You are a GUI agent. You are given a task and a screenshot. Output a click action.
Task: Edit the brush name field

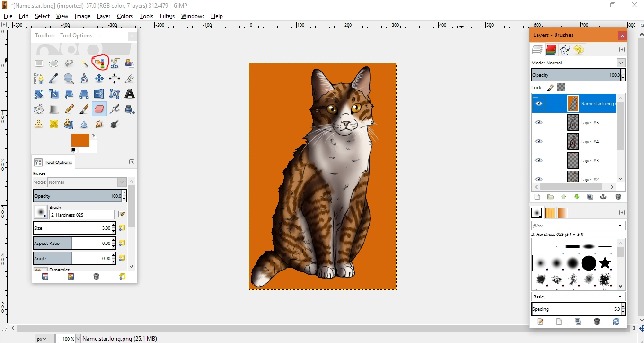click(x=81, y=215)
